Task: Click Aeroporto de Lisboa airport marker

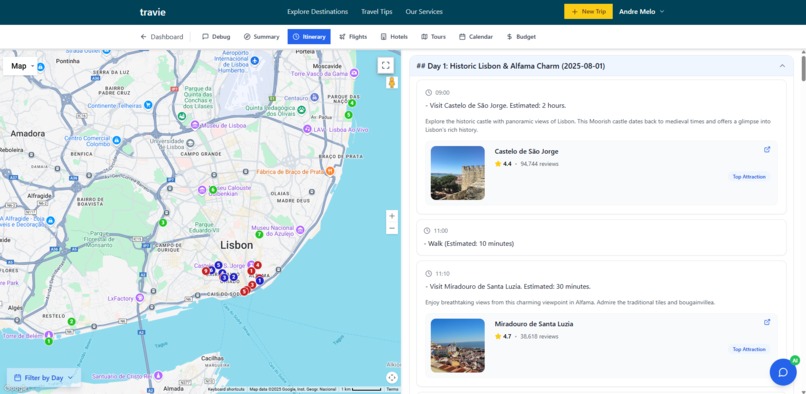Action: pyautogui.click(x=255, y=61)
